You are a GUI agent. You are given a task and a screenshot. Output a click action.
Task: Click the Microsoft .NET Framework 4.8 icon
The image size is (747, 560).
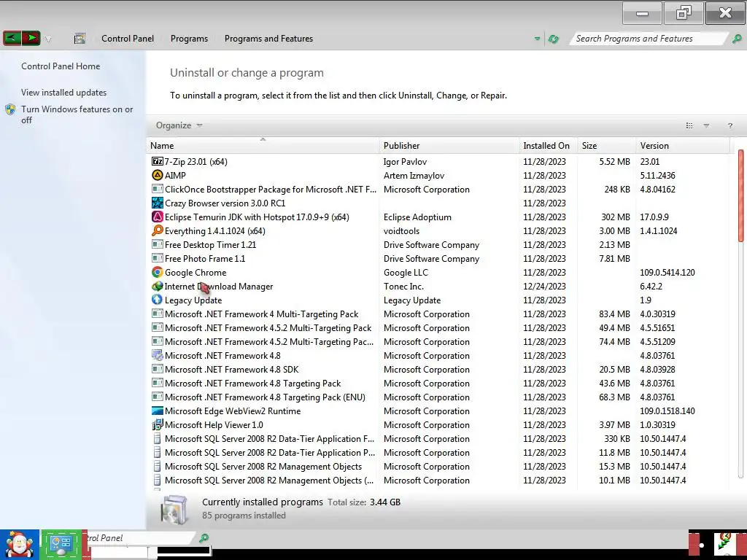158,355
